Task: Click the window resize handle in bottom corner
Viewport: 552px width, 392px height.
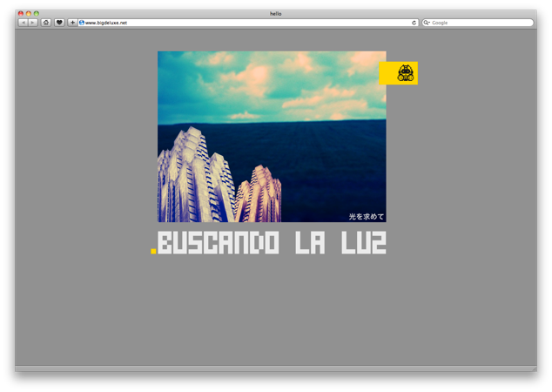Action: click(x=533, y=368)
